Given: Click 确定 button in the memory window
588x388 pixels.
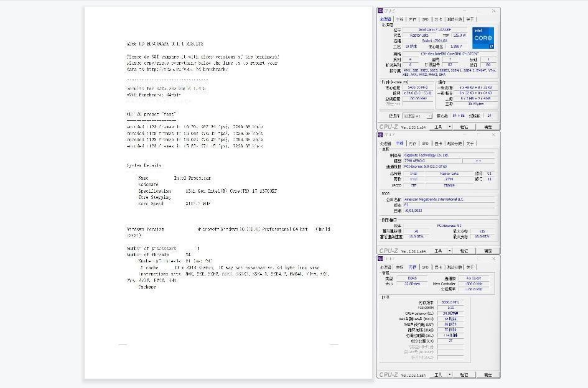Looking at the screenshot, I should tap(487, 374).
